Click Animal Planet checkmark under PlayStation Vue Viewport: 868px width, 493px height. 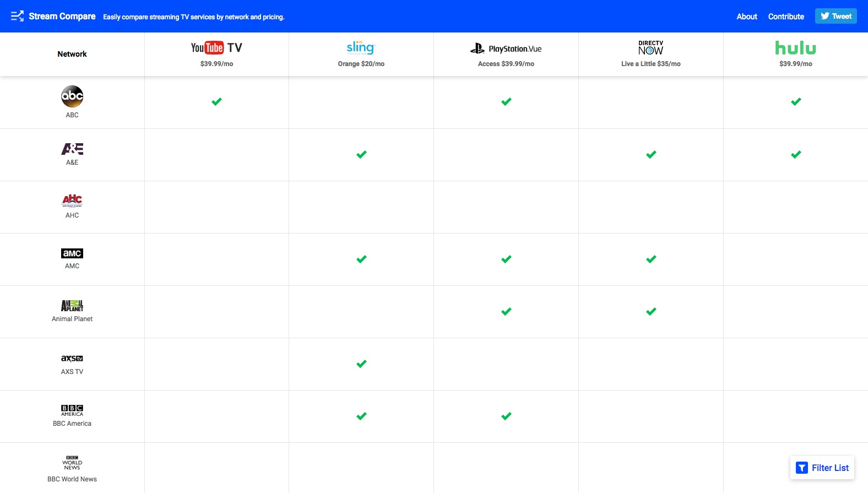tap(506, 311)
